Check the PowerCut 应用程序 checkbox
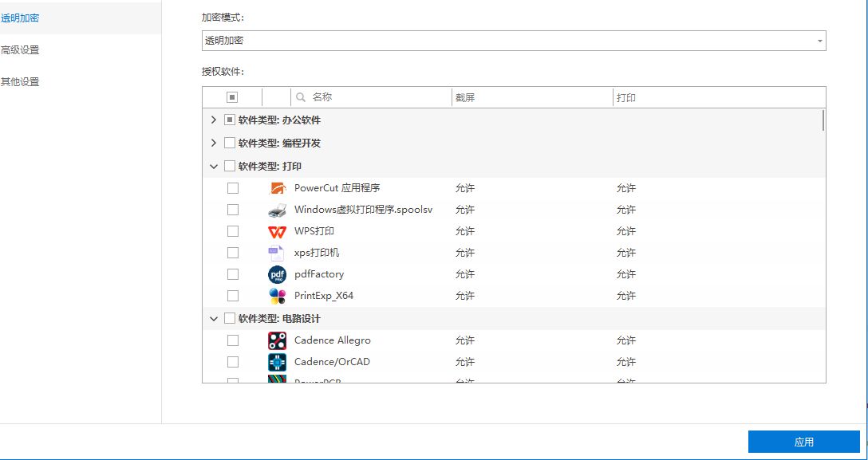This screenshot has height=460, width=868. pyautogui.click(x=233, y=188)
